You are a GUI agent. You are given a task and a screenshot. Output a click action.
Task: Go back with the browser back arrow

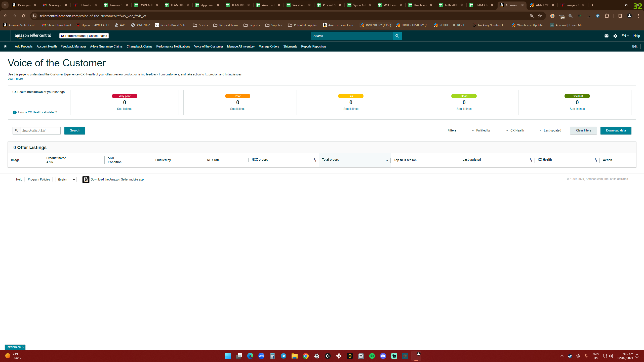coord(6,16)
